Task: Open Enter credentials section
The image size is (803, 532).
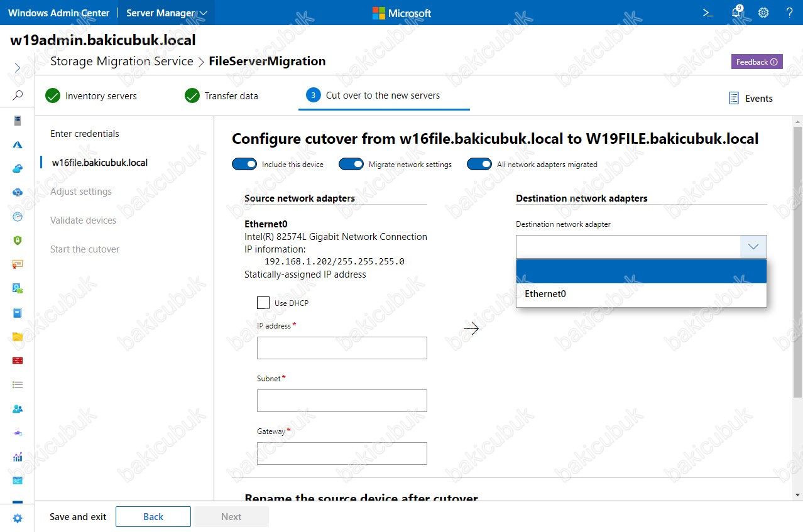Action: tap(85, 134)
